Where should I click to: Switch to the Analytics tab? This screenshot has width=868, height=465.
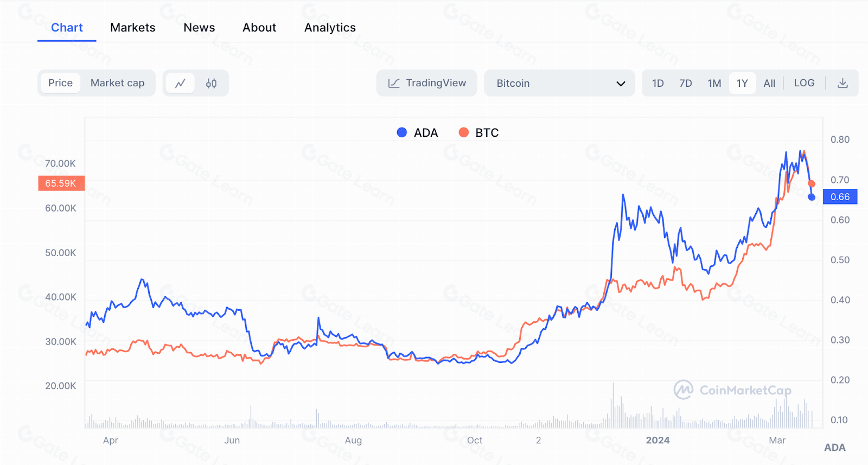tap(330, 28)
